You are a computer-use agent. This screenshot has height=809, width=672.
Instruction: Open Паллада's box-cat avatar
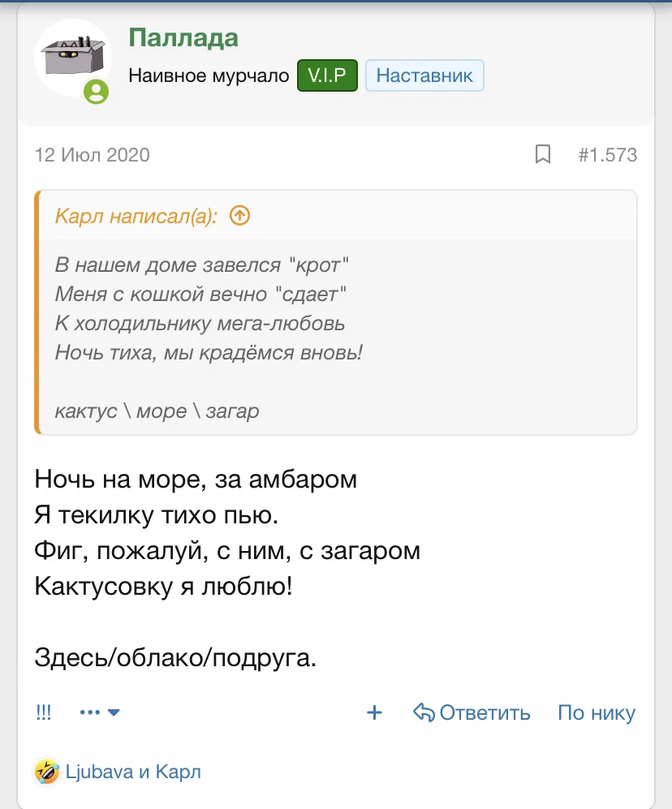(x=71, y=57)
